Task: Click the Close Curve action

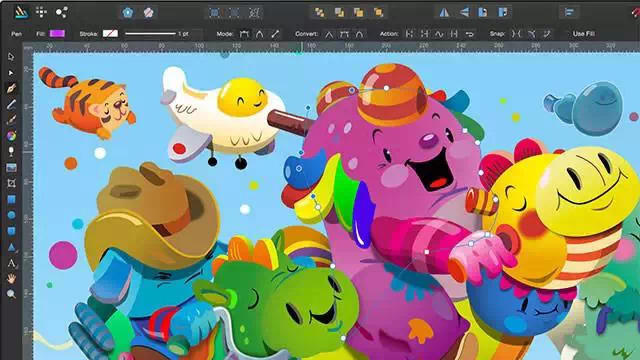Action: click(x=424, y=34)
